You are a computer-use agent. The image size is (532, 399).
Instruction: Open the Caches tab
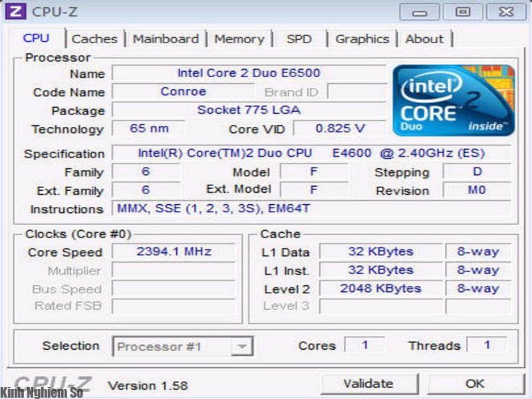94,39
